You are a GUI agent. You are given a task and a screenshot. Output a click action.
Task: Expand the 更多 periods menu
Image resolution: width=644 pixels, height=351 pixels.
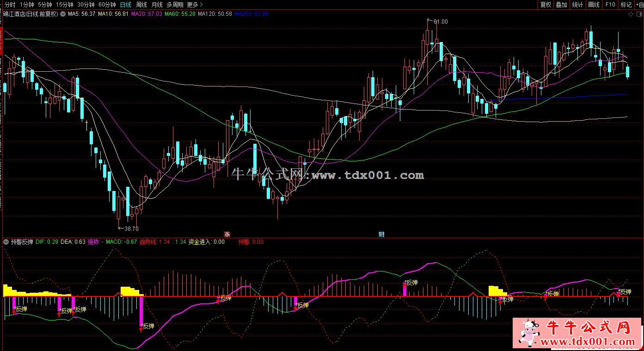coord(195,5)
